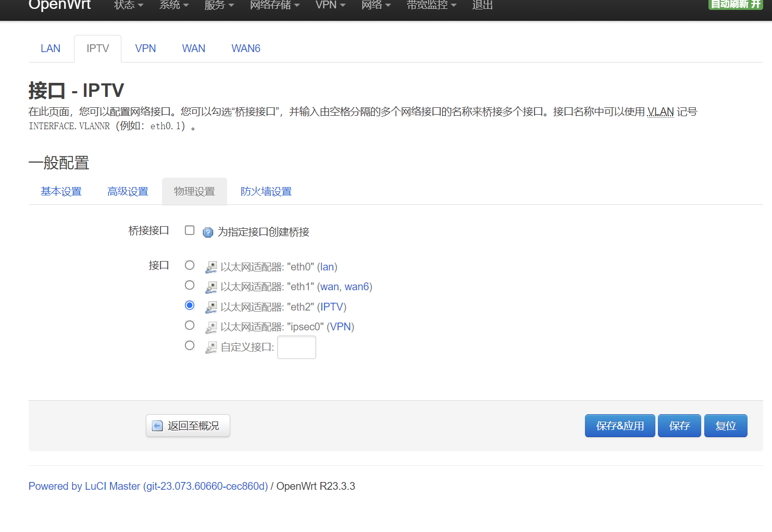The height and width of the screenshot is (532, 772).
Task: Click the custom interface text input field
Action: point(296,347)
